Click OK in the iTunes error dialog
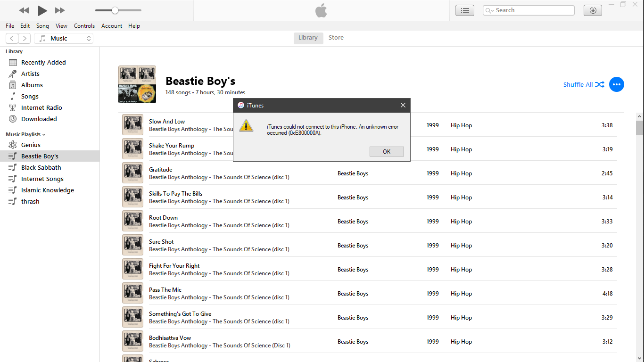 [387, 151]
